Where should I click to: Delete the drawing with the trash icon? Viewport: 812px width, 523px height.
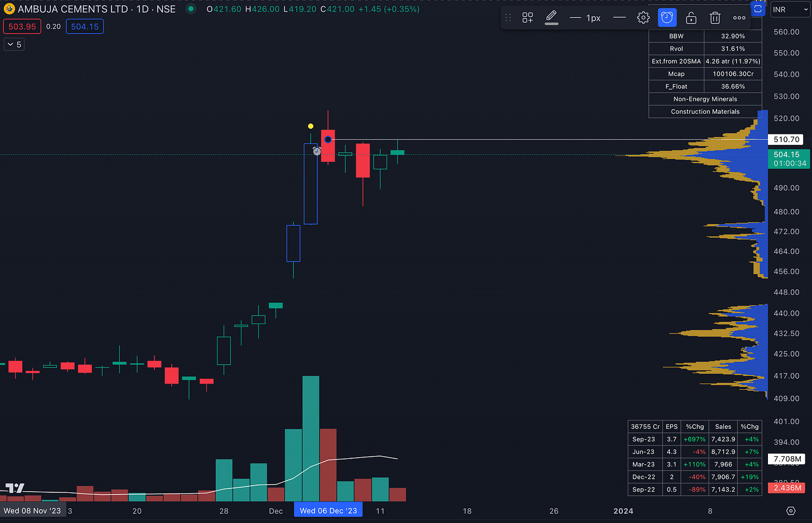[715, 18]
